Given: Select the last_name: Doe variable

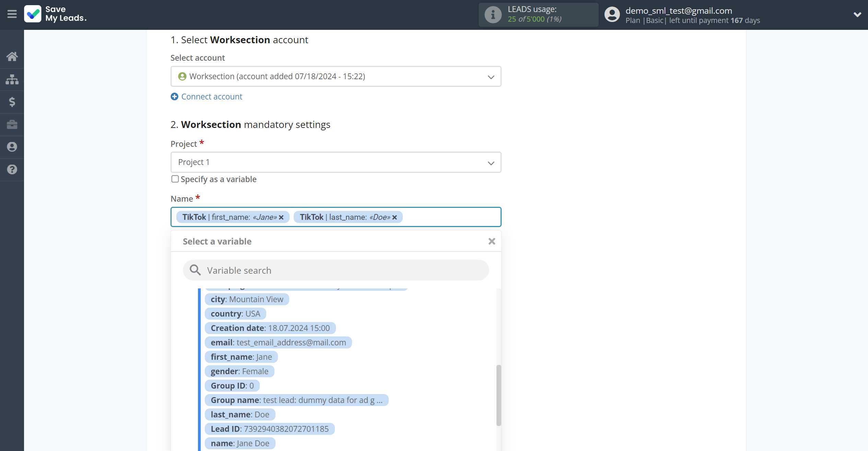Looking at the screenshot, I should pos(240,415).
